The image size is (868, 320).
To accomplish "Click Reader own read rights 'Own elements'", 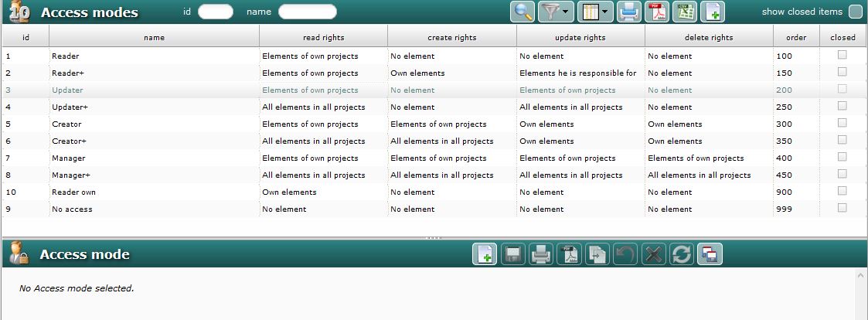I will click(x=289, y=192).
